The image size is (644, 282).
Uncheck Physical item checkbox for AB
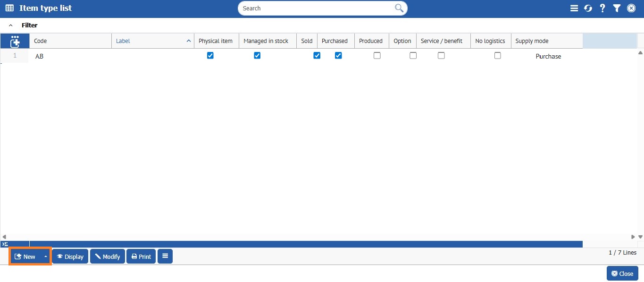(210, 56)
